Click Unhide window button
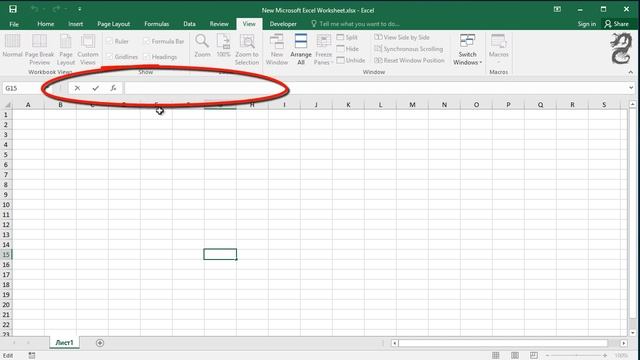The image size is (640, 360). click(x=351, y=60)
